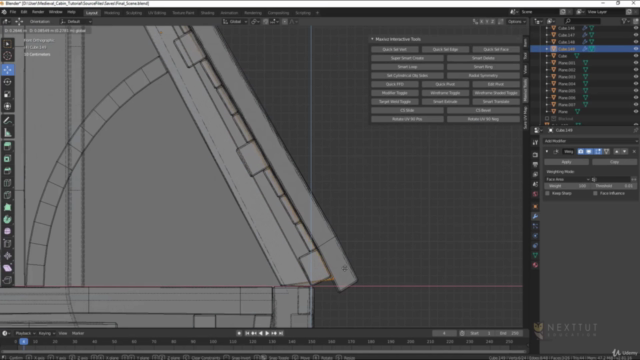Activate the Move tool
This screenshot has width=640, height=360.
pyautogui.click(x=7, y=70)
